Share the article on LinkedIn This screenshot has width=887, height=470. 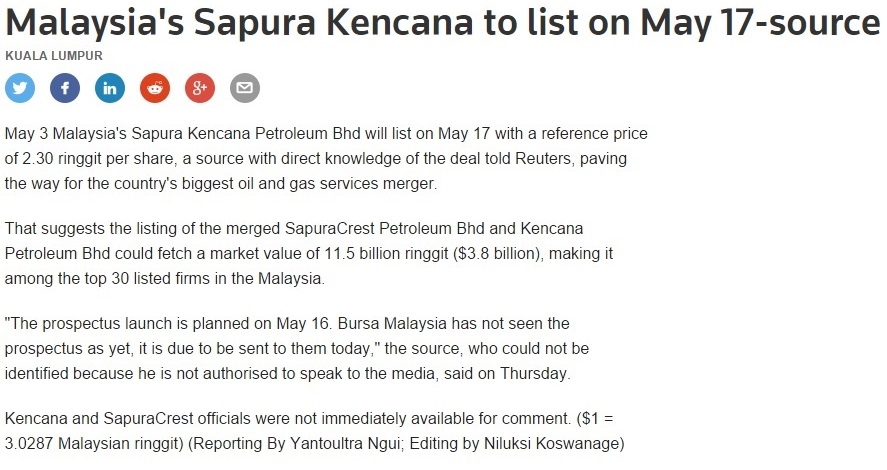pyautogui.click(x=110, y=88)
